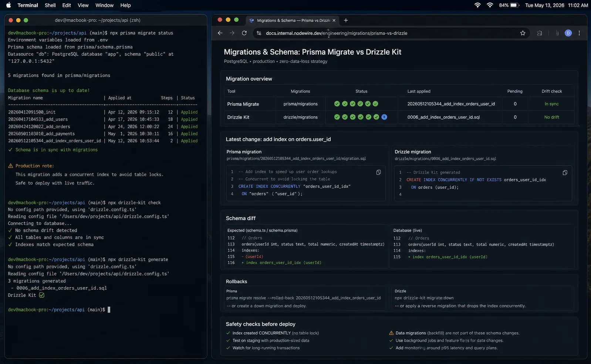The image size is (591, 364).
Task: Click the Apple logo menu
Action: pos(9,5)
